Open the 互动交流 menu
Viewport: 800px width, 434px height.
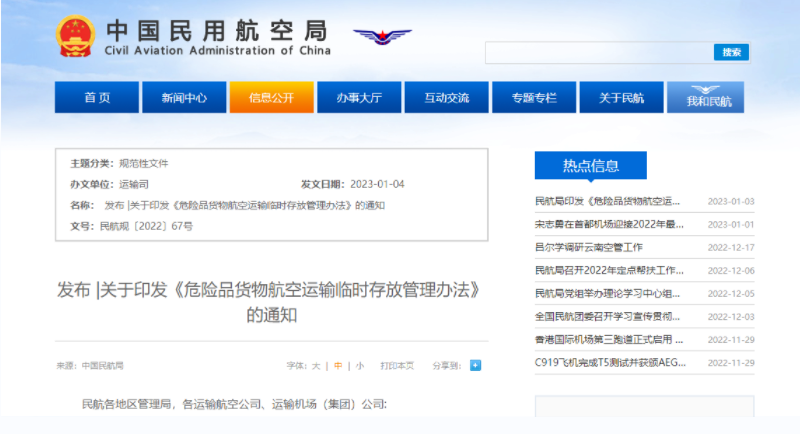pyautogui.click(x=446, y=97)
